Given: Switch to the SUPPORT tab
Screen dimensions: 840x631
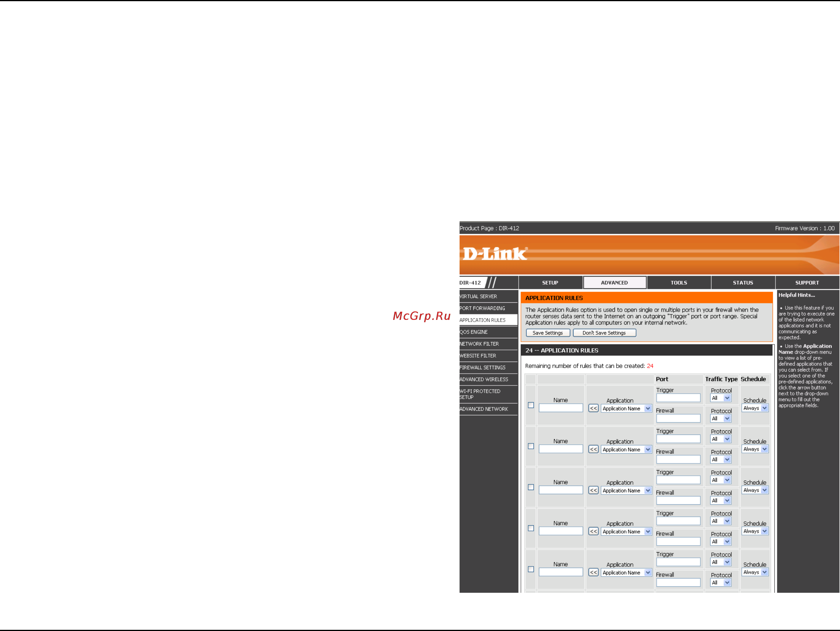Looking at the screenshot, I should click(807, 283).
